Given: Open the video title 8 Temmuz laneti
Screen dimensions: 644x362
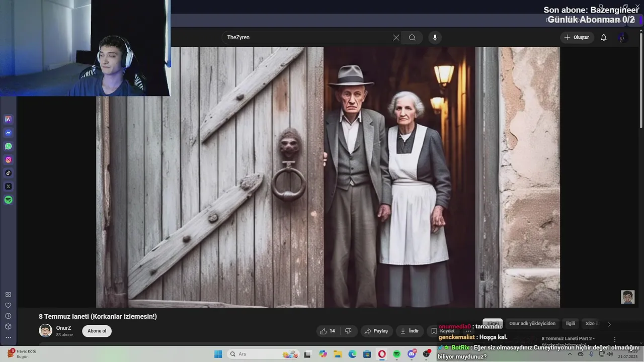Looking at the screenshot, I should coord(98,316).
